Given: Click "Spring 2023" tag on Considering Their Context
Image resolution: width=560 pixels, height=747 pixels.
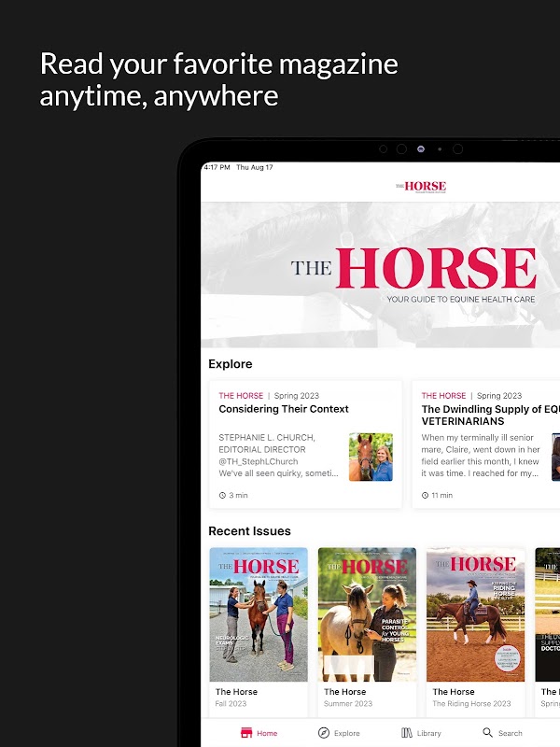Looking at the screenshot, I should point(297,396).
